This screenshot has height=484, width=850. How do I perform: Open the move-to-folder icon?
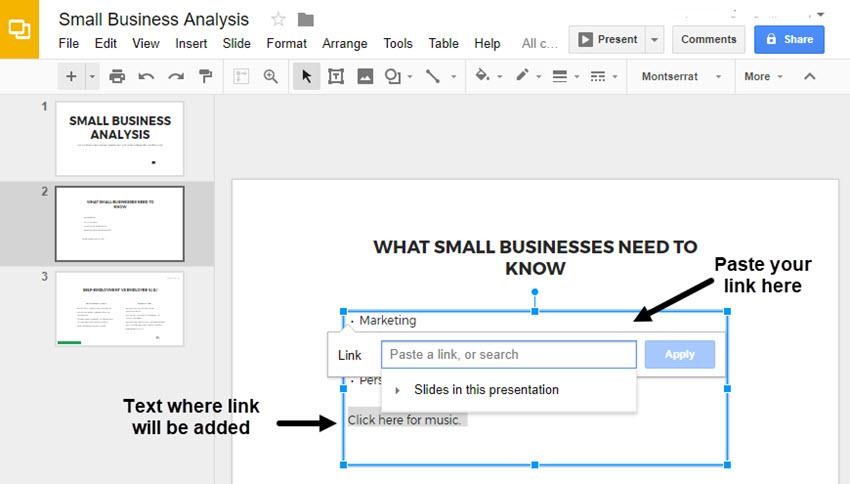pos(306,20)
